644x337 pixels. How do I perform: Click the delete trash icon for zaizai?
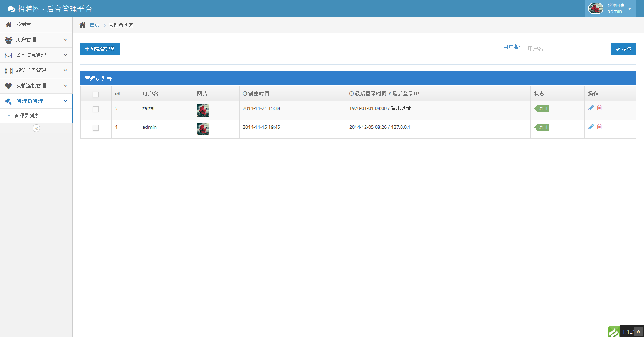click(x=600, y=108)
